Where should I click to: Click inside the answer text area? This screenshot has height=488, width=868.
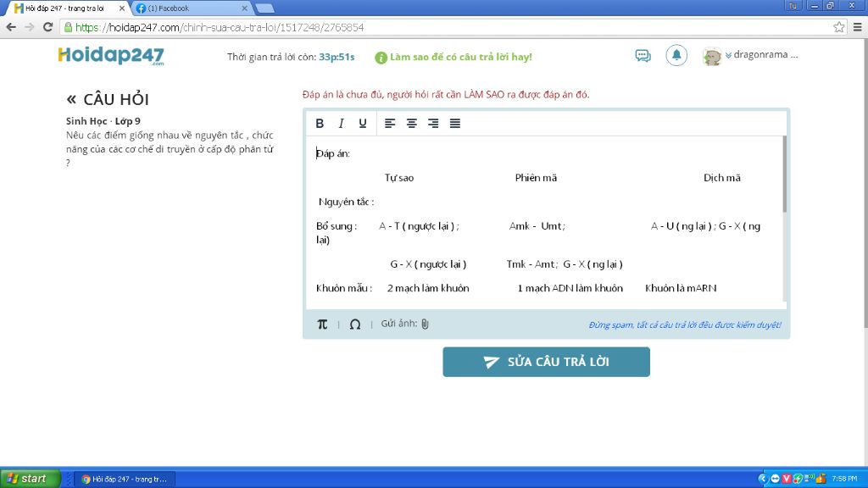(x=545, y=221)
